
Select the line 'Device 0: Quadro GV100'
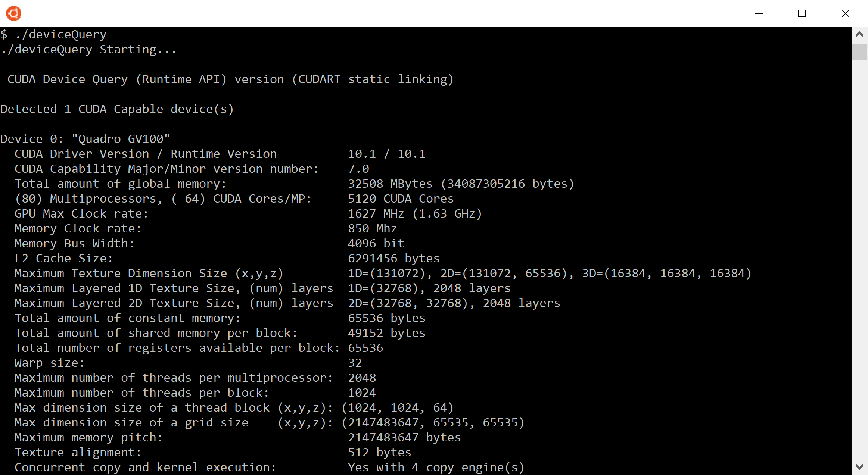pos(85,138)
